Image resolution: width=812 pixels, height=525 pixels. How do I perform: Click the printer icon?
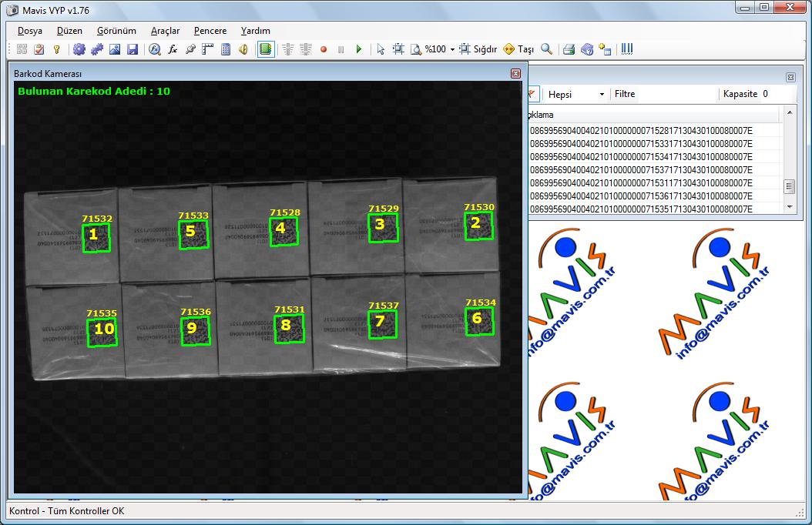pyautogui.click(x=569, y=49)
